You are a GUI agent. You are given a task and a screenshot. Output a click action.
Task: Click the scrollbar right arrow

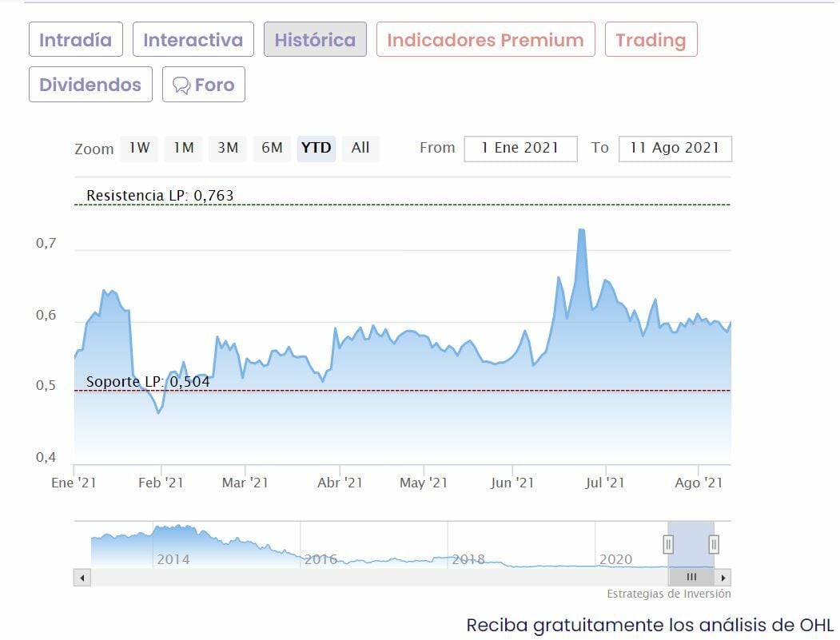pyautogui.click(x=723, y=577)
